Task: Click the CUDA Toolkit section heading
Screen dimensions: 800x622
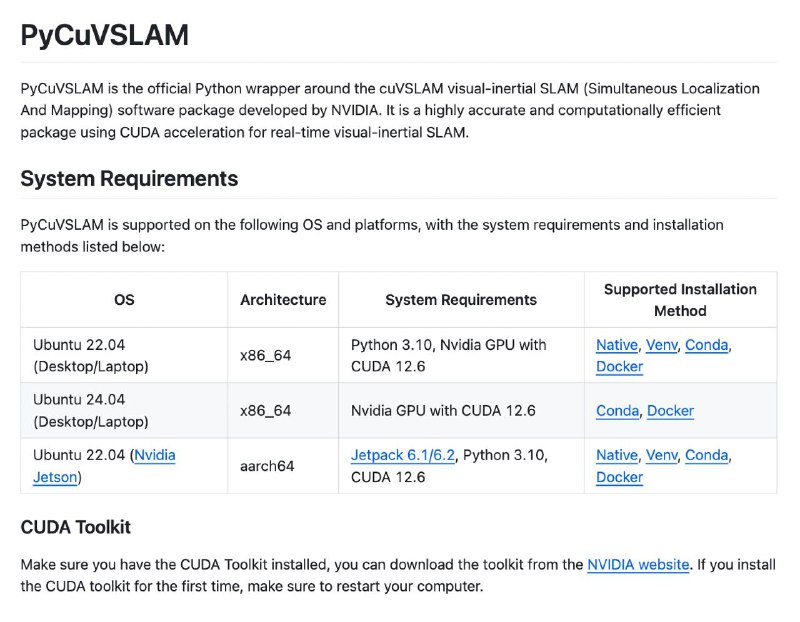Action: point(76,527)
